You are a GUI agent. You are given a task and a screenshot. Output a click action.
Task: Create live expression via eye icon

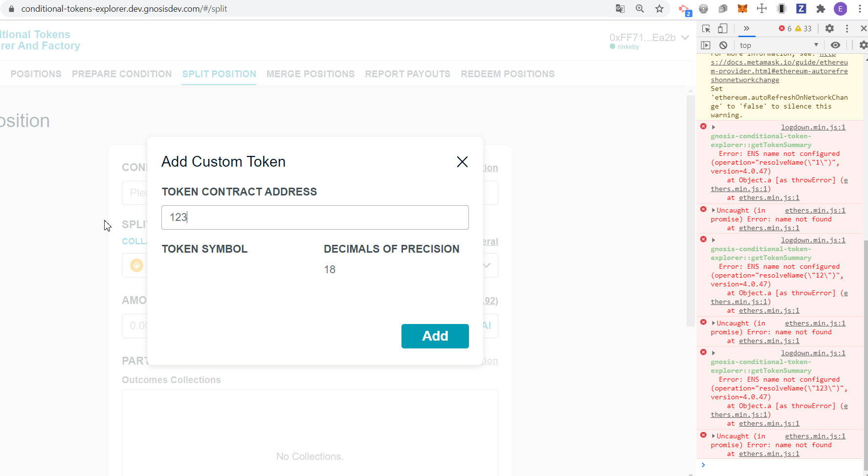point(835,45)
